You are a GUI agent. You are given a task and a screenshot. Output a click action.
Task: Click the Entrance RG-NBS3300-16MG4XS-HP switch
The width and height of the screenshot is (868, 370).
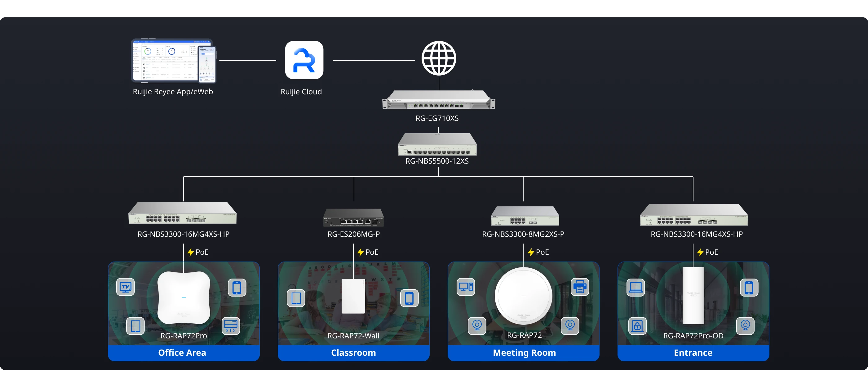[x=694, y=215]
